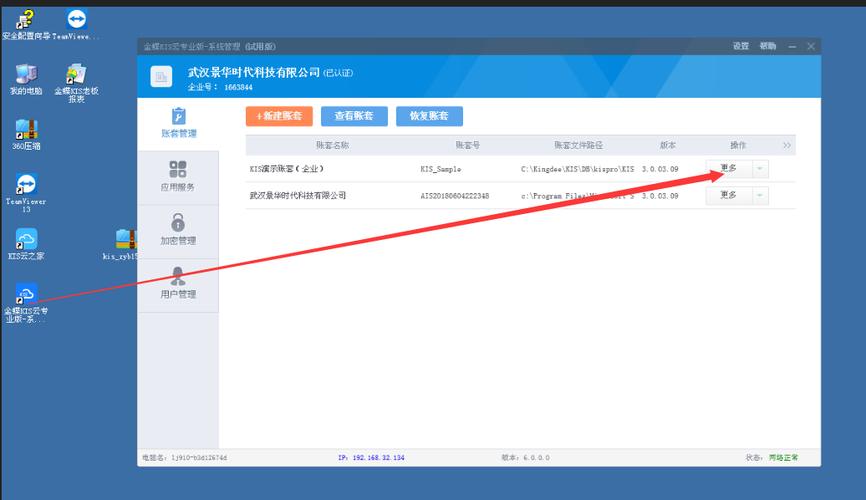Select the KIS演示账套（企业） row name
This screenshot has height=500, width=866.
(x=286, y=169)
